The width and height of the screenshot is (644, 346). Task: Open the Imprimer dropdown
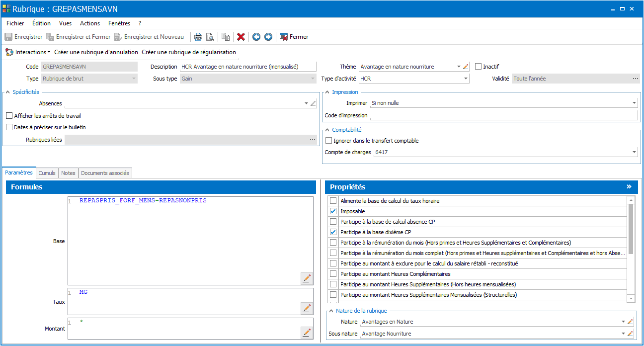(x=634, y=103)
